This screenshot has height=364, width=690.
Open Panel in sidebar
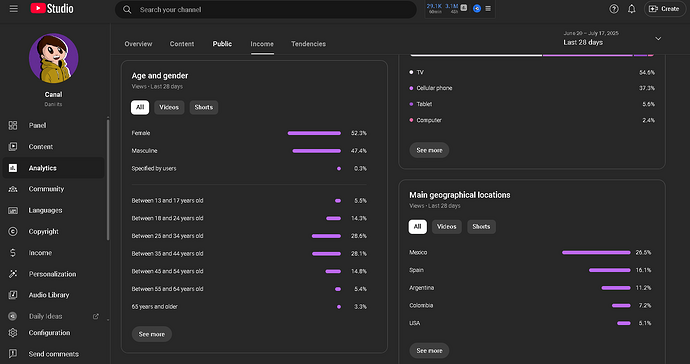pyautogui.click(x=53, y=125)
